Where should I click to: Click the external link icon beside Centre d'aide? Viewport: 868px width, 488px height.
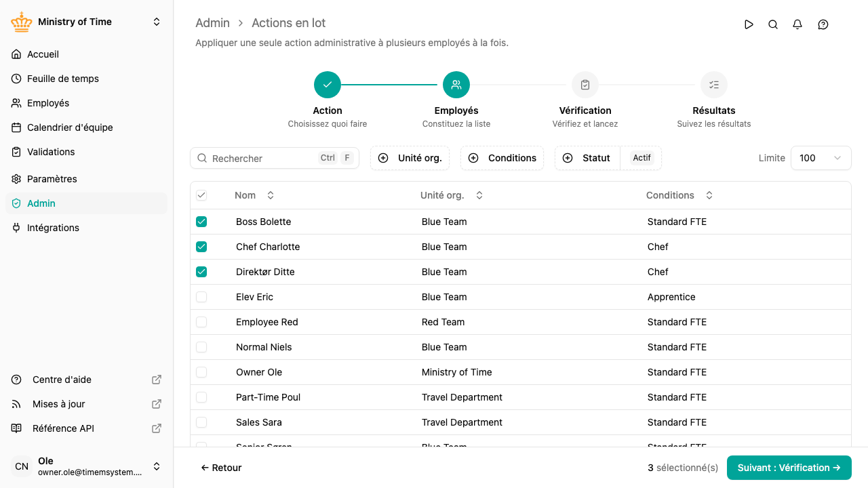(157, 380)
